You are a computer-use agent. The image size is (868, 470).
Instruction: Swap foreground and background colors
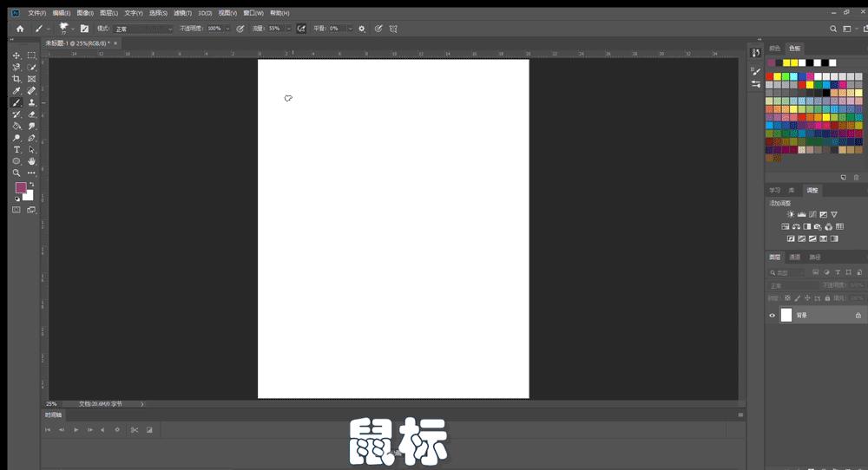coord(31,184)
